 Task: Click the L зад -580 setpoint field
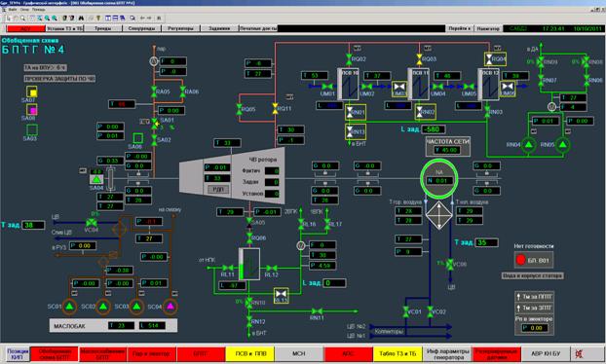(x=434, y=129)
